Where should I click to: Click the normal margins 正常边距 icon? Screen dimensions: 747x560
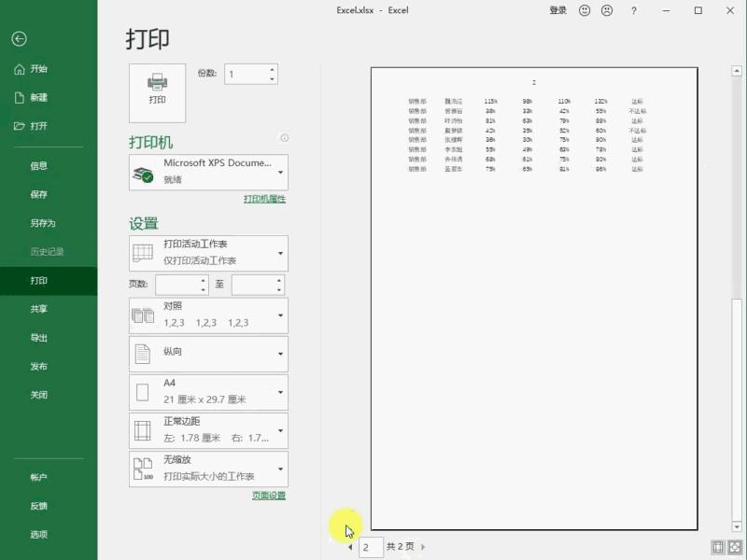(x=142, y=430)
